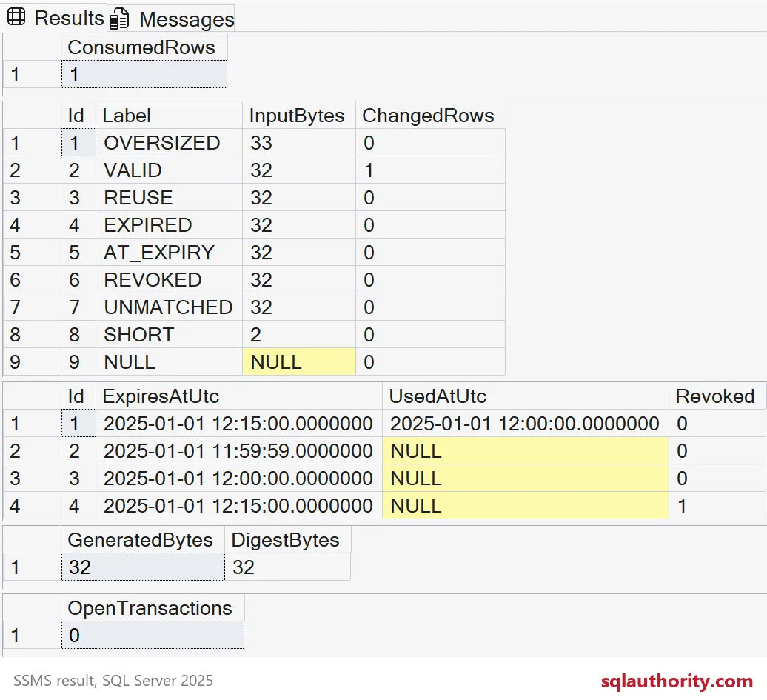This screenshot has height=700, width=767.
Task: Click row header 5 in the Label grid
Action: point(32,253)
